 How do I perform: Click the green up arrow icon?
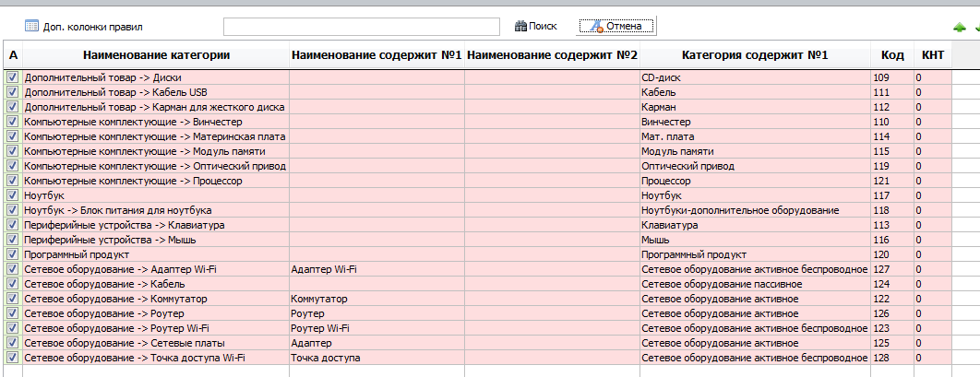click(959, 28)
